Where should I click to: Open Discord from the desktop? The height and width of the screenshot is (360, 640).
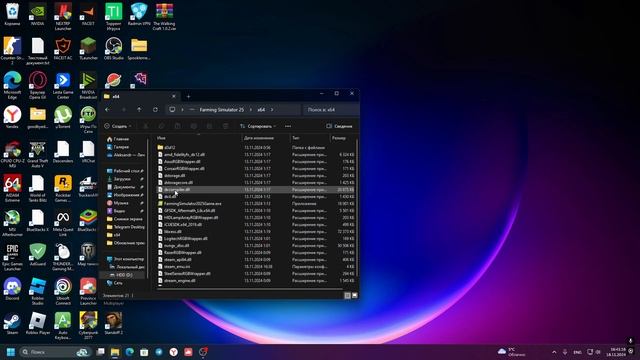click(12, 289)
